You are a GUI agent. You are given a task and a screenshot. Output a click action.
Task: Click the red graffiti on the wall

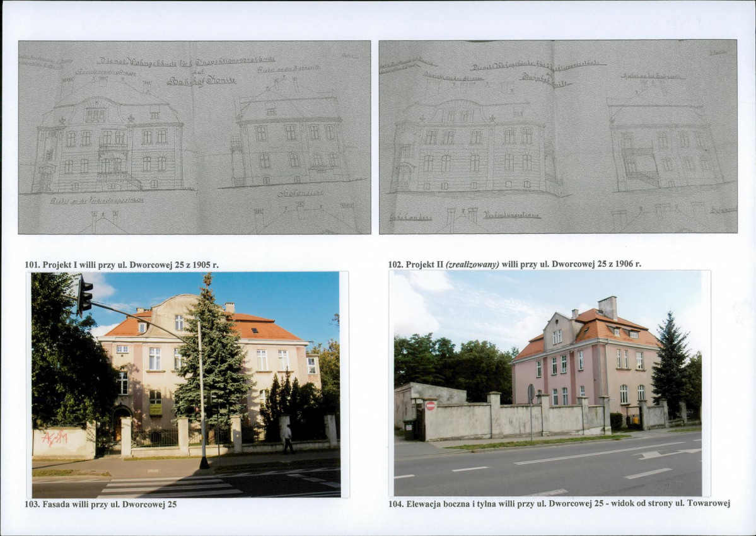pos(54,438)
